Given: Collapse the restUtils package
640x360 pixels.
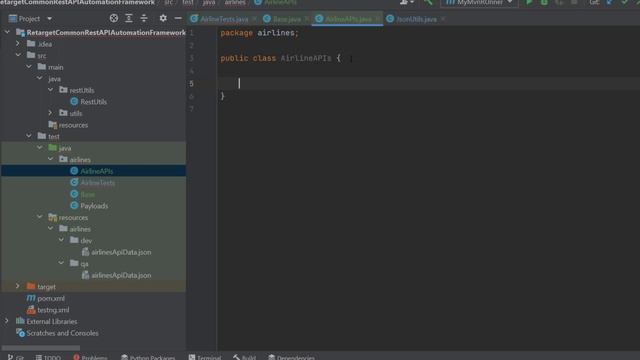Looking at the screenshot, I should (51, 89).
